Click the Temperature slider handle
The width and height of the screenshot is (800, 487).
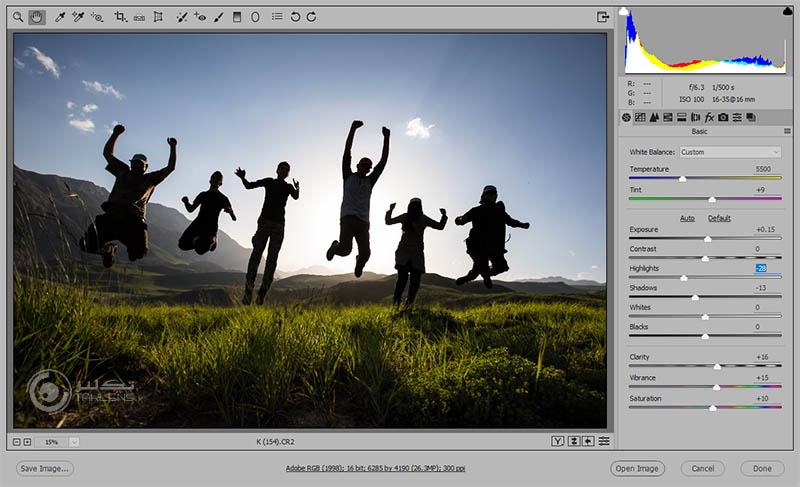(682, 179)
